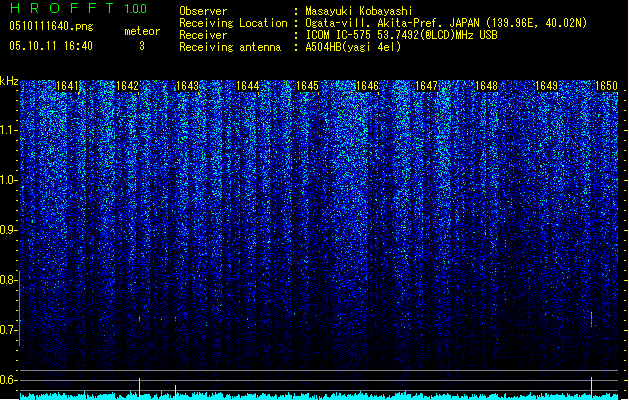Click the meteor count value 3
The width and height of the screenshot is (629, 400).
pyautogui.click(x=142, y=46)
